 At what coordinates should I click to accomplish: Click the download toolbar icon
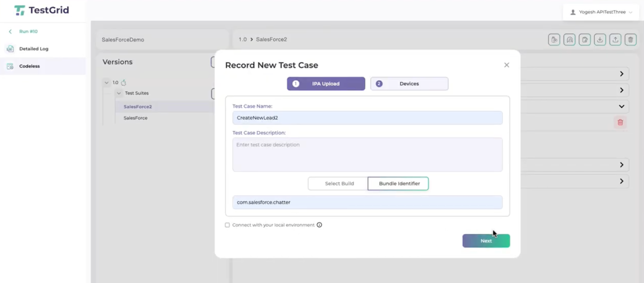click(x=600, y=40)
